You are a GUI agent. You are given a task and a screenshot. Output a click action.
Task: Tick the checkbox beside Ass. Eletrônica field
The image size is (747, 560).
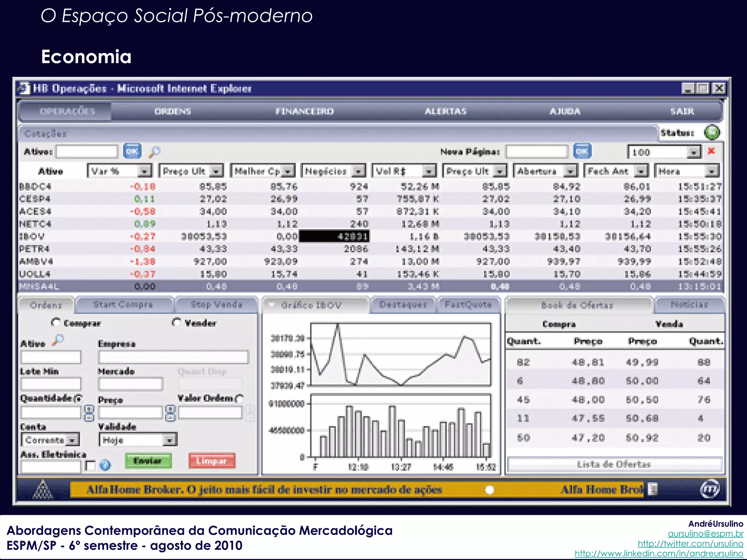click(90, 465)
